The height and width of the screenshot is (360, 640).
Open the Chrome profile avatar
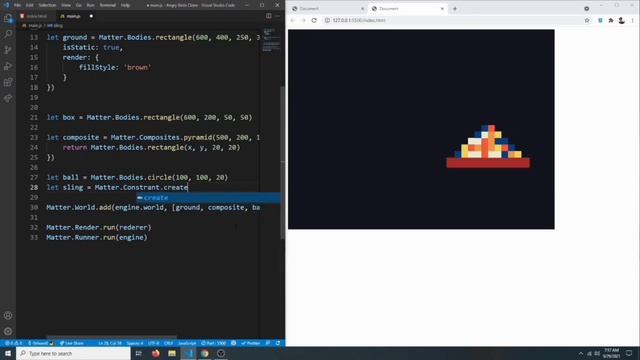pyautogui.click(x=621, y=20)
